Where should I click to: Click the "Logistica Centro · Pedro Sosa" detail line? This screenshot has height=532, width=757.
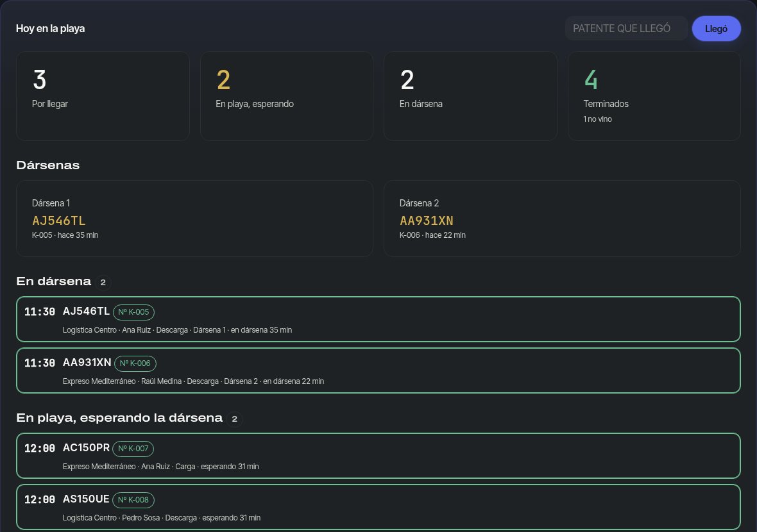[x=162, y=517]
